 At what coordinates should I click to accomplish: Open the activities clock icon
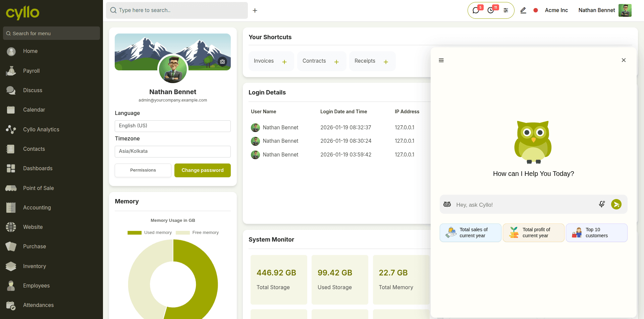(x=491, y=10)
